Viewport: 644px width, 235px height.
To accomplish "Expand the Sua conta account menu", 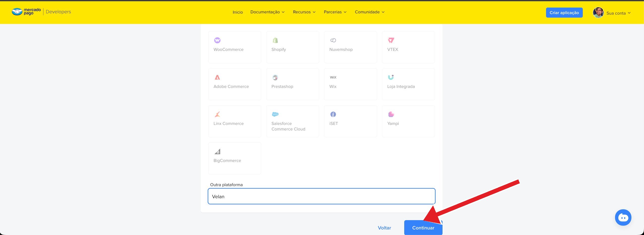I will pyautogui.click(x=619, y=13).
